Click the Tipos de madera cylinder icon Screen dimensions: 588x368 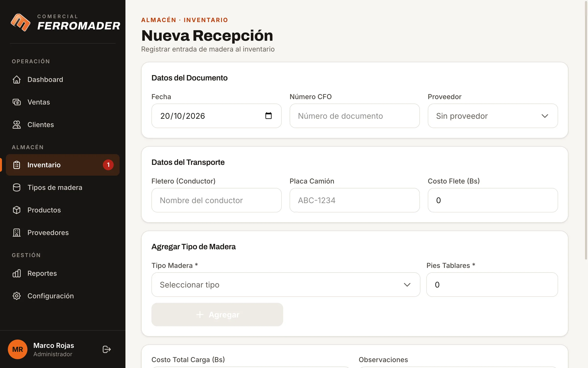17,187
